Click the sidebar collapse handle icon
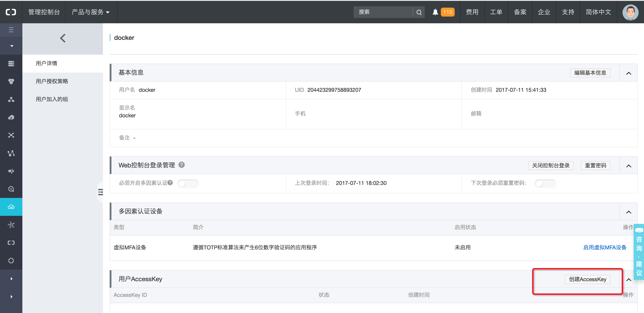Screen dimensions: 644x313 click(100, 192)
